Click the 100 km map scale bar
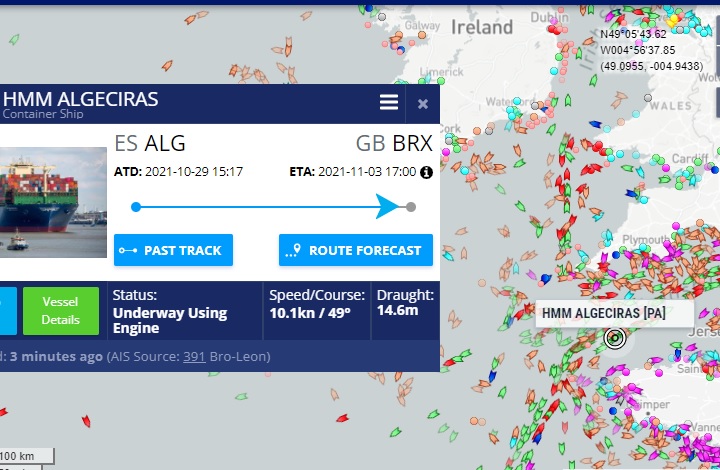The width and height of the screenshot is (720, 470). [27, 457]
